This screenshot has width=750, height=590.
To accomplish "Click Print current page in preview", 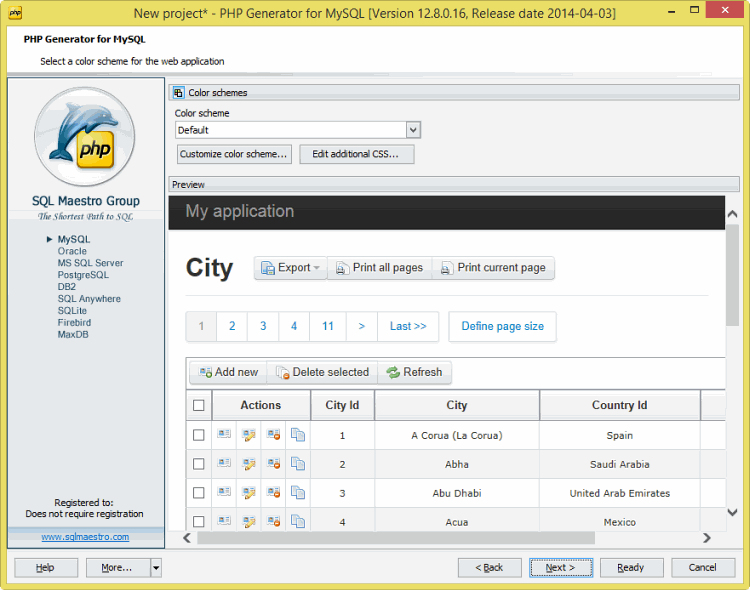I will click(x=493, y=268).
